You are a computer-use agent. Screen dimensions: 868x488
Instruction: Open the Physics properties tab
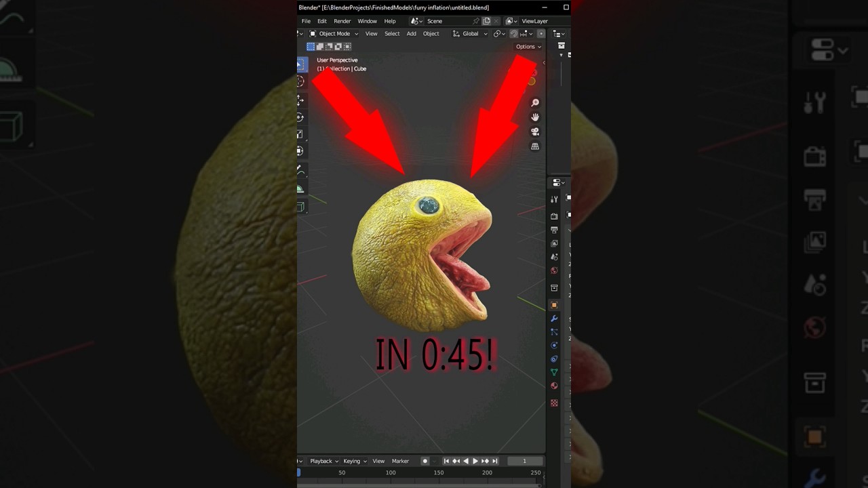pos(554,346)
